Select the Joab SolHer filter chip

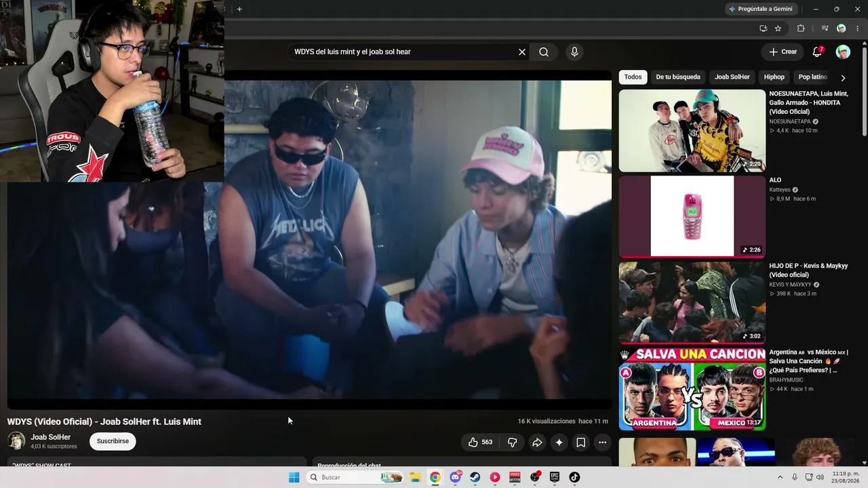tap(732, 77)
